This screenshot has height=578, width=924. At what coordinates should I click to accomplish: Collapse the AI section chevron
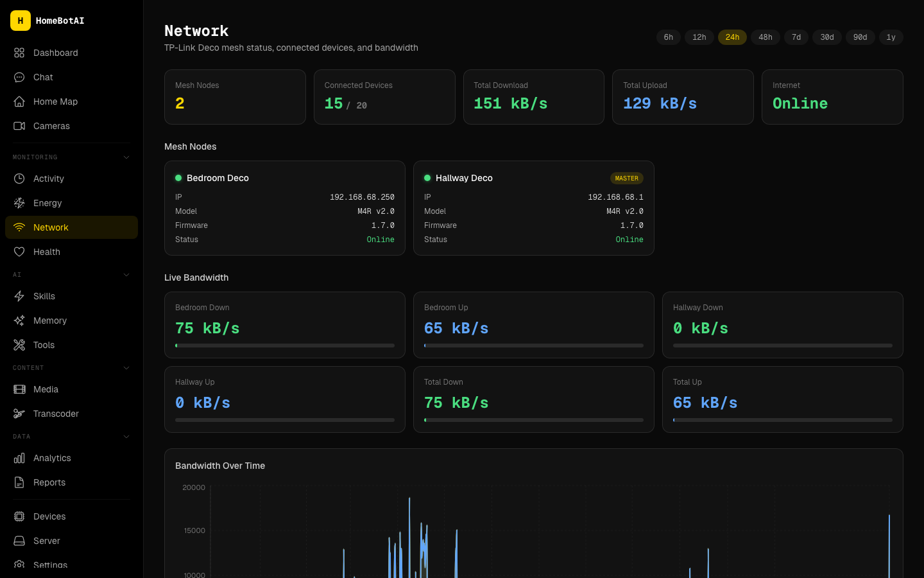coord(126,275)
